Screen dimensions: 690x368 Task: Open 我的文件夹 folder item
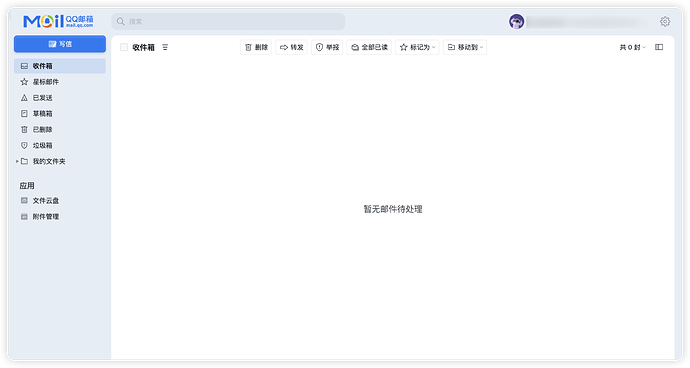tap(60, 162)
